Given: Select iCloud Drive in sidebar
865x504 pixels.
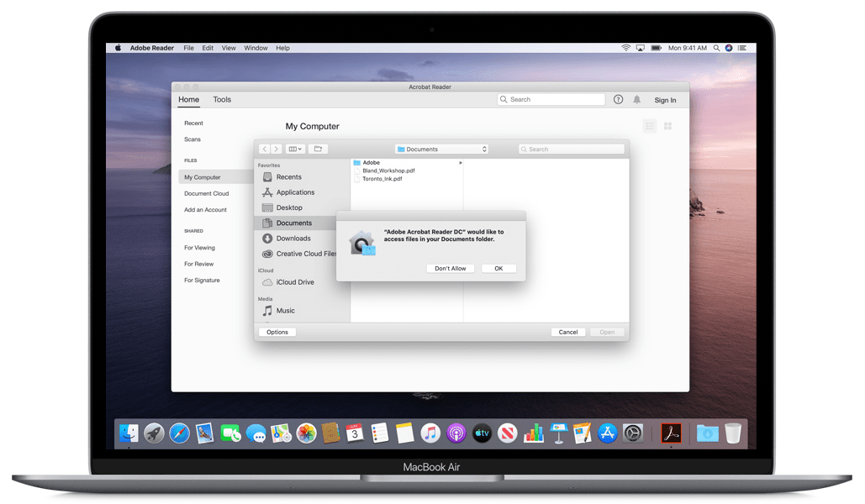Looking at the screenshot, I should point(296,281).
